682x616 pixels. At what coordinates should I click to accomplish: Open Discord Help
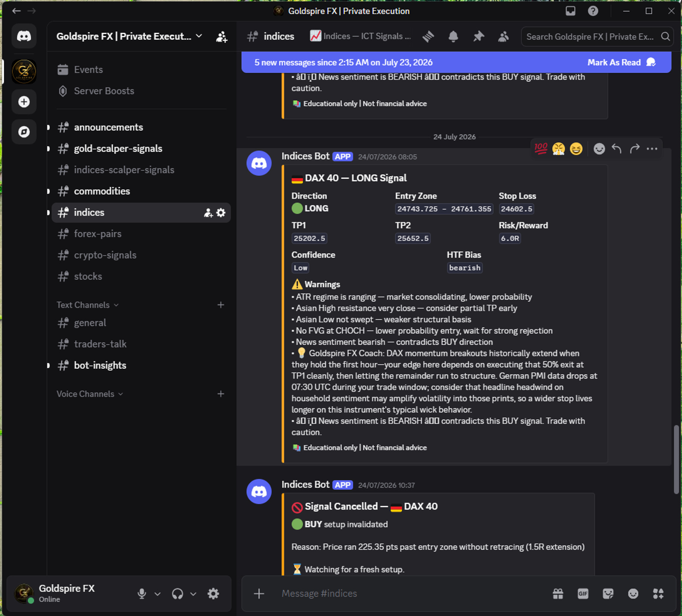click(593, 11)
